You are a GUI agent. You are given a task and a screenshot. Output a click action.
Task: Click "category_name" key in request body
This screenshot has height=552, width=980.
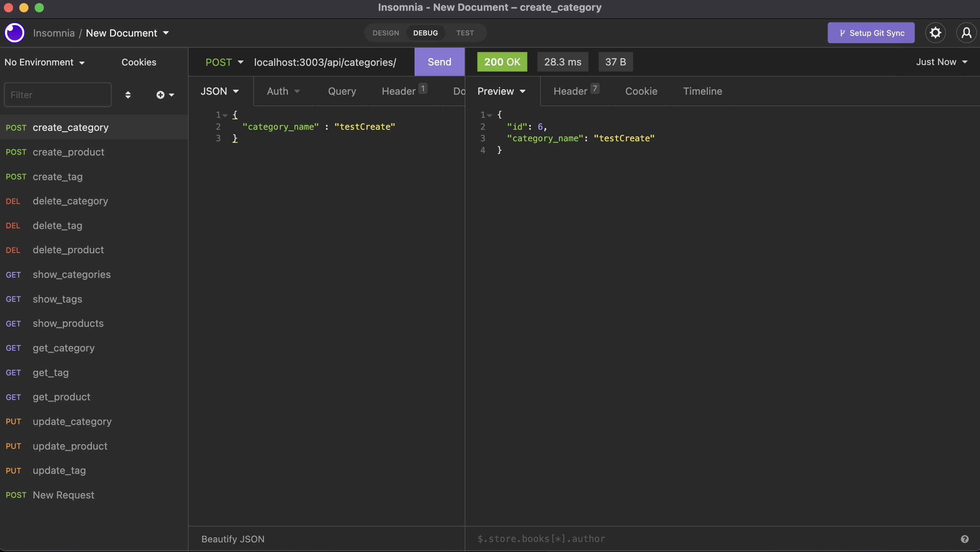point(281,127)
